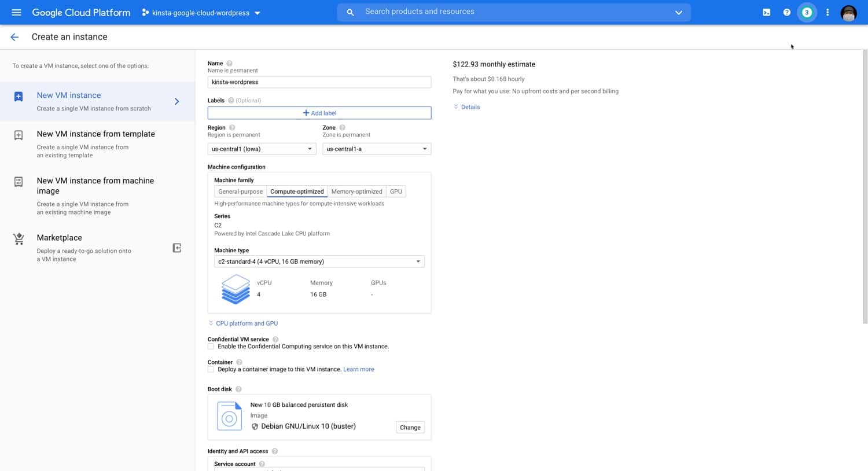The image size is (868, 471).
Task: Check the deploy container image checkbox
Action: pos(211,369)
